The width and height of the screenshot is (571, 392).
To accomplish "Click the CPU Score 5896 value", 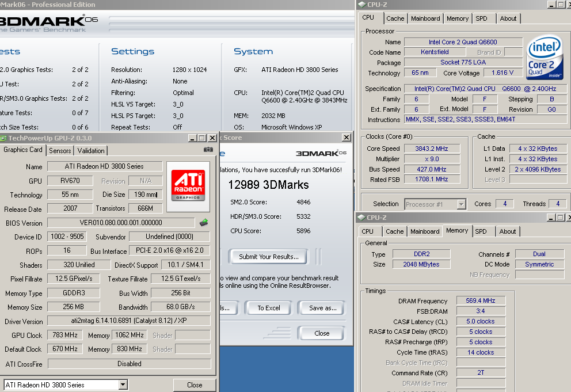I will point(303,231).
